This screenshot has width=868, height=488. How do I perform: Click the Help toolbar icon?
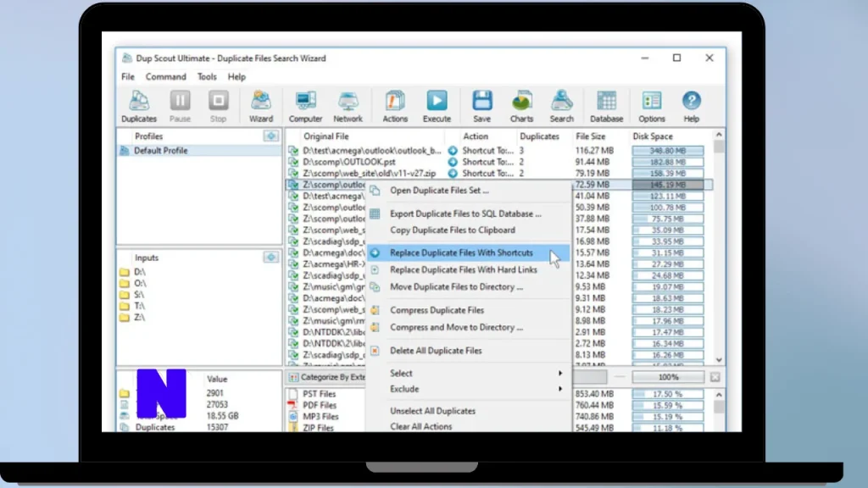click(x=691, y=106)
